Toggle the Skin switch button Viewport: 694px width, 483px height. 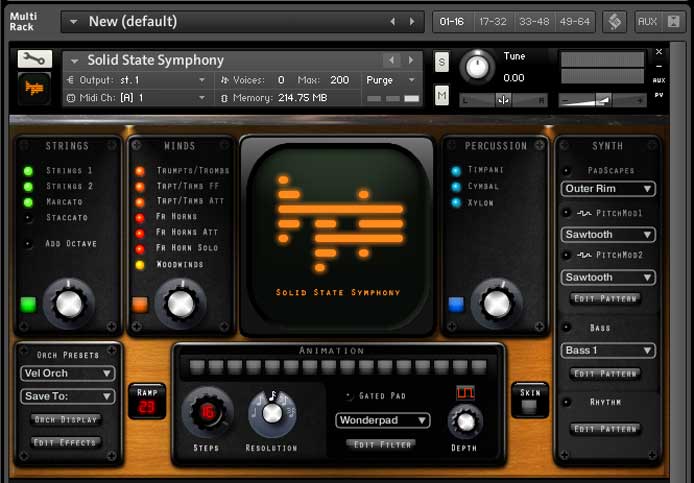point(529,406)
